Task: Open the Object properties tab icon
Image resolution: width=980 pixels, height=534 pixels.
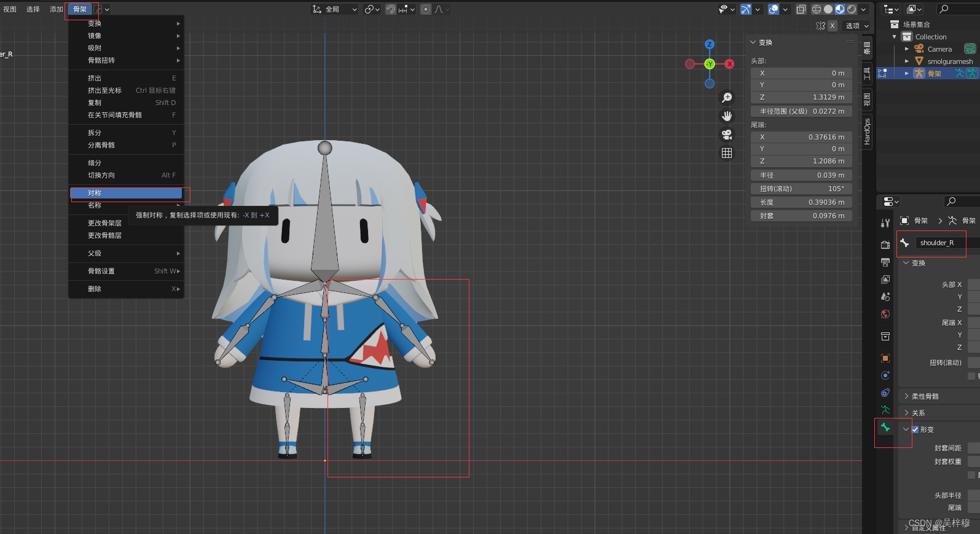Action: (x=885, y=358)
